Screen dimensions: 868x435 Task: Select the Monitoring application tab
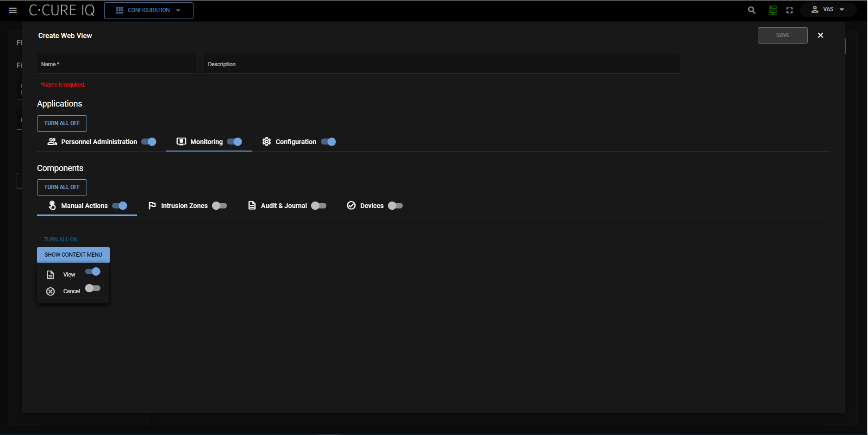click(206, 142)
